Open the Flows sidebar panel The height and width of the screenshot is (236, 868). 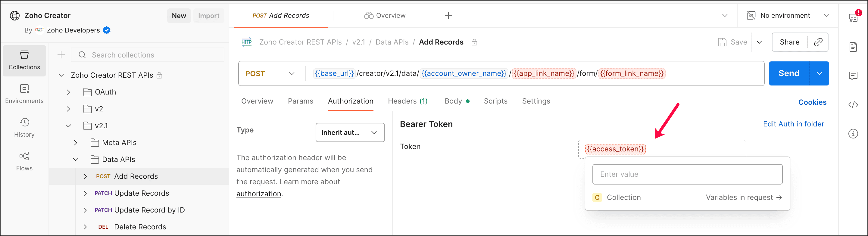(24, 161)
